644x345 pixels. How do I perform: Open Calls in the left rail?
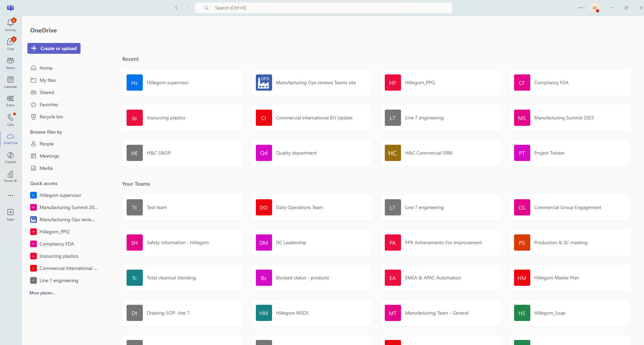(x=10, y=120)
